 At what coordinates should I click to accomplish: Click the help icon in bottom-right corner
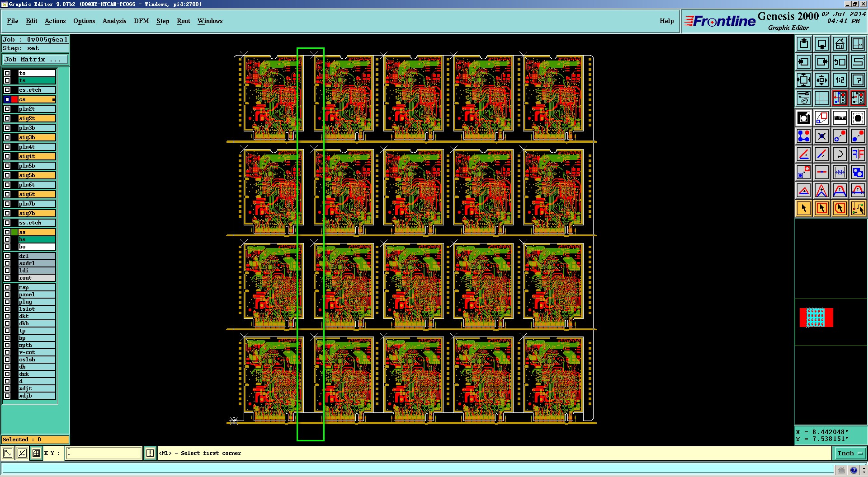854,471
